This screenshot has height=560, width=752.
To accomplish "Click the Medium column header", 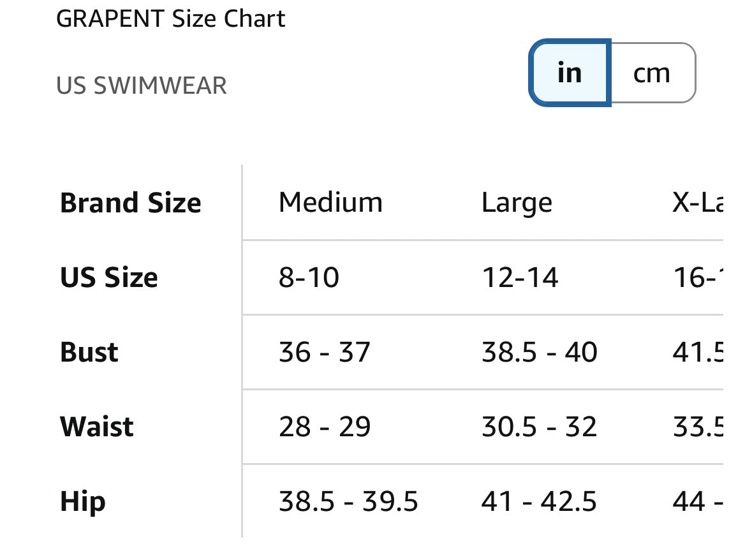I will 329,202.
